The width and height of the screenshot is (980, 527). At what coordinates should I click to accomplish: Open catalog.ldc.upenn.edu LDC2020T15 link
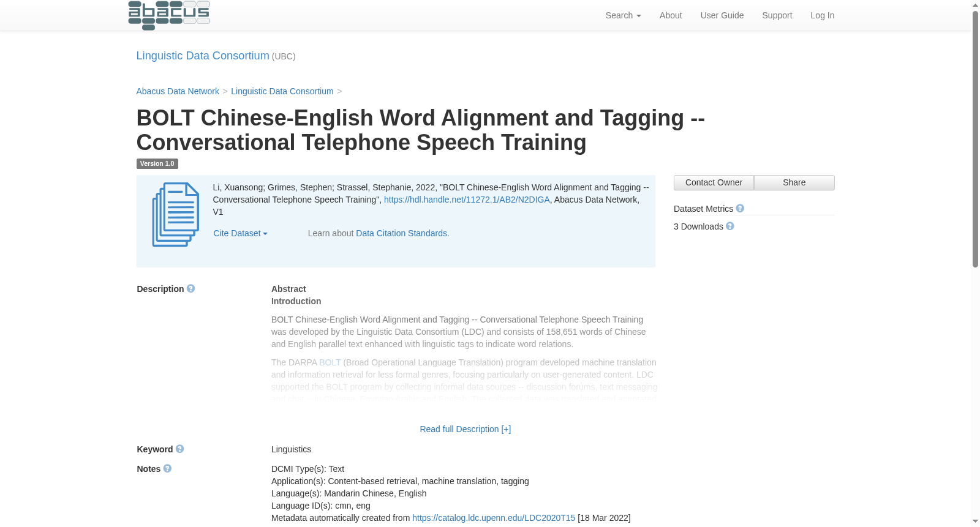click(x=494, y=518)
